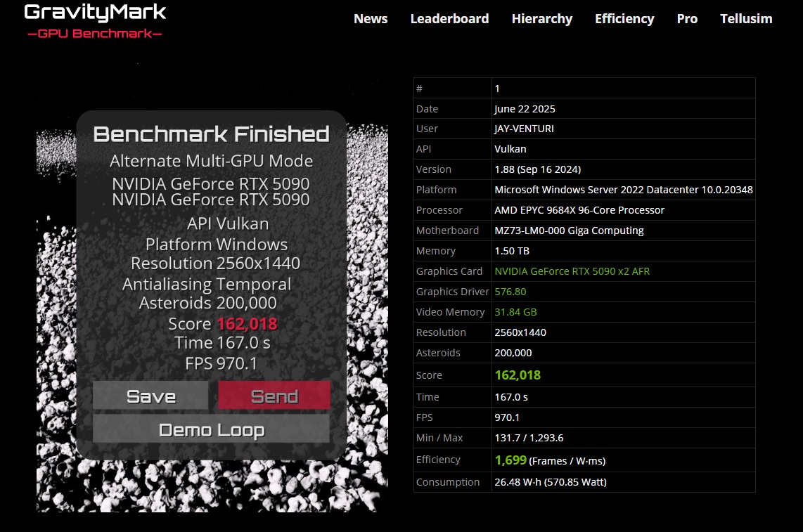Click the Efficiency row label in table
Image resolution: width=803 pixels, height=532 pixels.
point(438,460)
